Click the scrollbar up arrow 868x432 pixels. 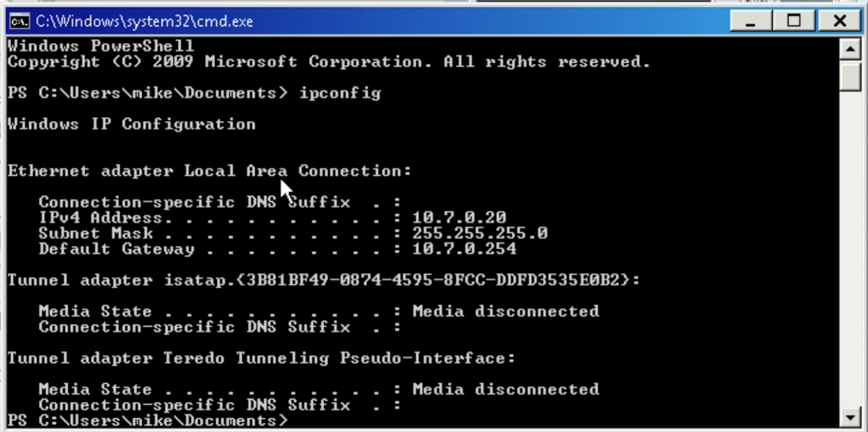pyautogui.click(x=850, y=49)
